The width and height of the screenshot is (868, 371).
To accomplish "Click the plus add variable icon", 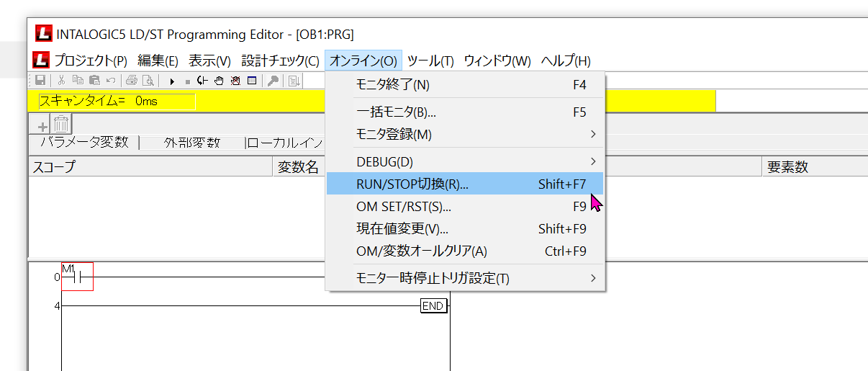I will [x=42, y=125].
